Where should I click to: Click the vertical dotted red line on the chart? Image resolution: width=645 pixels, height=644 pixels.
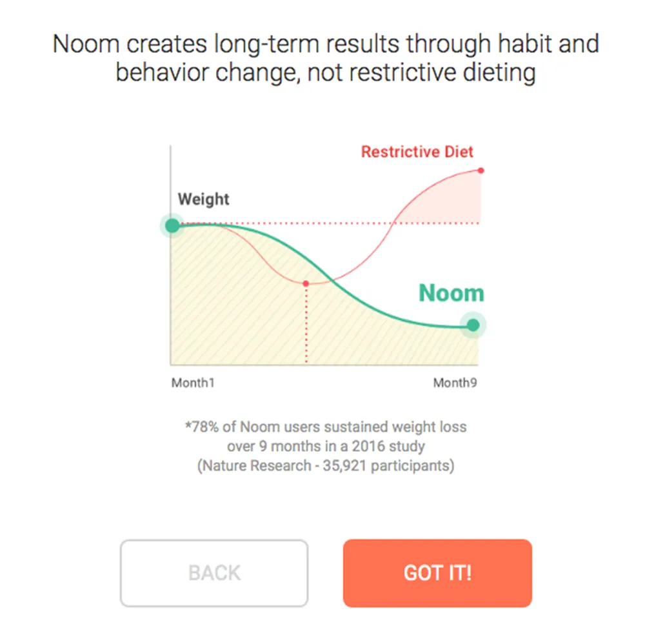click(306, 329)
